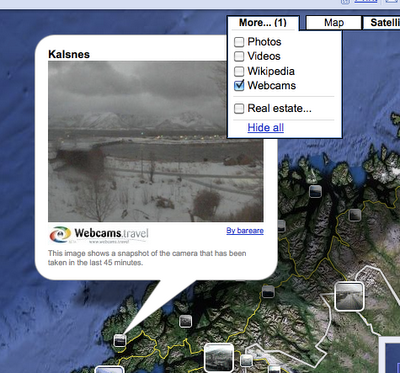Collapse the More... (1) layers dropdown

[263, 23]
